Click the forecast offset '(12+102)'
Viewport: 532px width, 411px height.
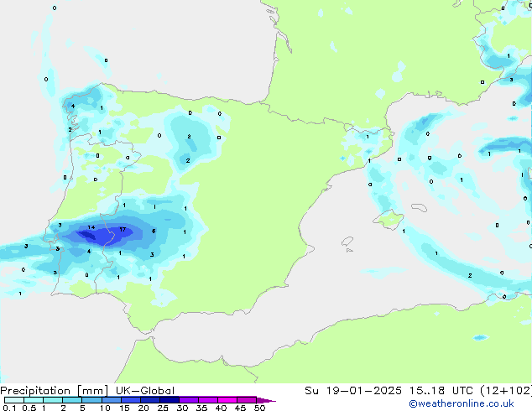tap(506, 391)
